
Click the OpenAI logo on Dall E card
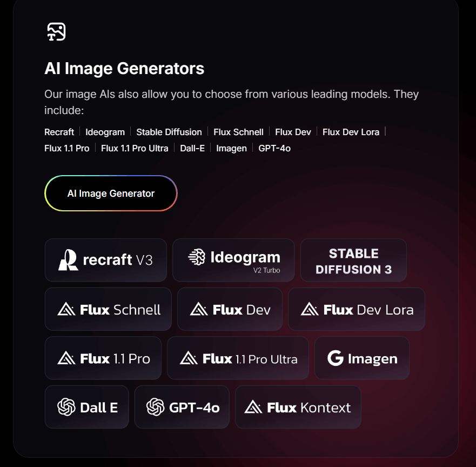click(66, 407)
